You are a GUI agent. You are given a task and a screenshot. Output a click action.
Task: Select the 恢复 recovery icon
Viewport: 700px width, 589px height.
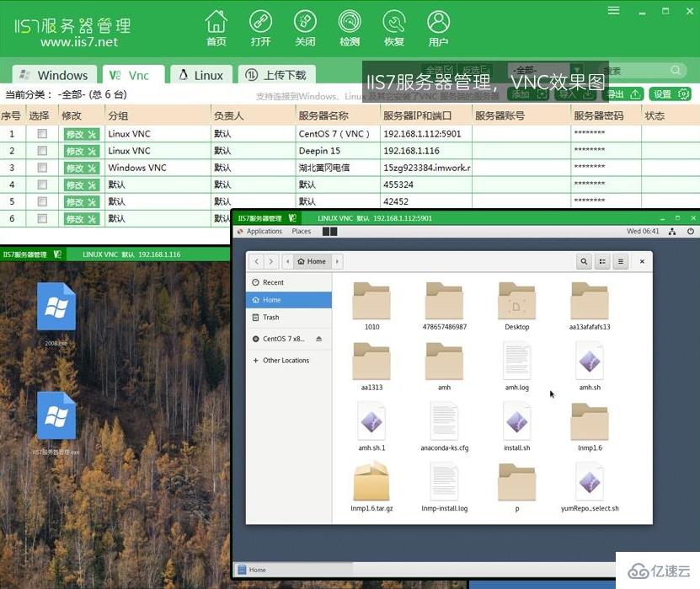coord(393,26)
